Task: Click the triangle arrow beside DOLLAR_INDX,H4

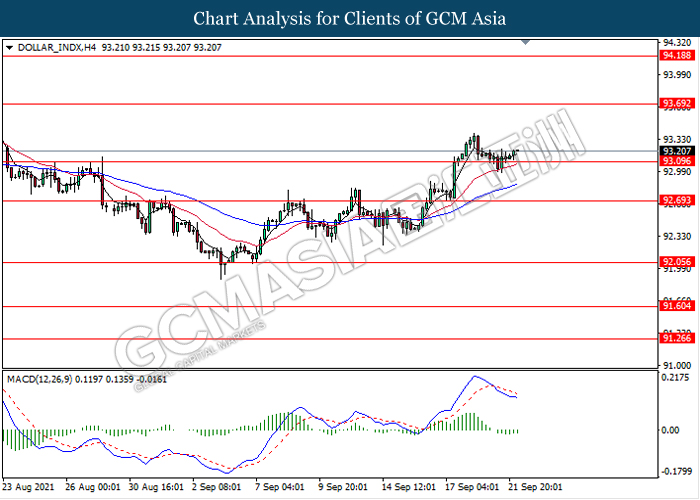Action: point(10,47)
